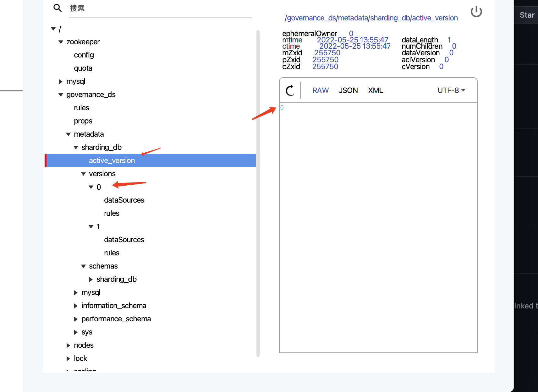This screenshot has height=392, width=538.
Task: Click the refresh icon above node data
Action: (x=290, y=90)
